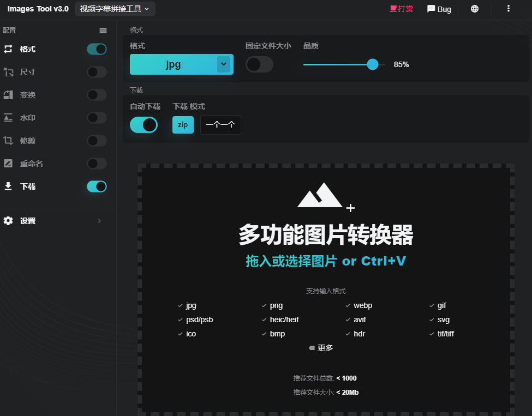Click the Bug chat bubble icon
The height and width of the screenshot is (416, 532).
click(x=431, y=9)
